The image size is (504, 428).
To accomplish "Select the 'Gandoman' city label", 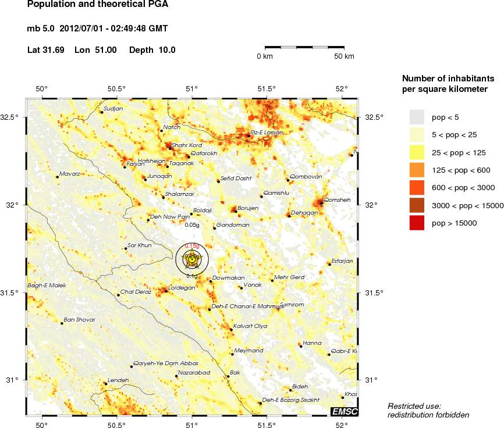I will 233,224.
